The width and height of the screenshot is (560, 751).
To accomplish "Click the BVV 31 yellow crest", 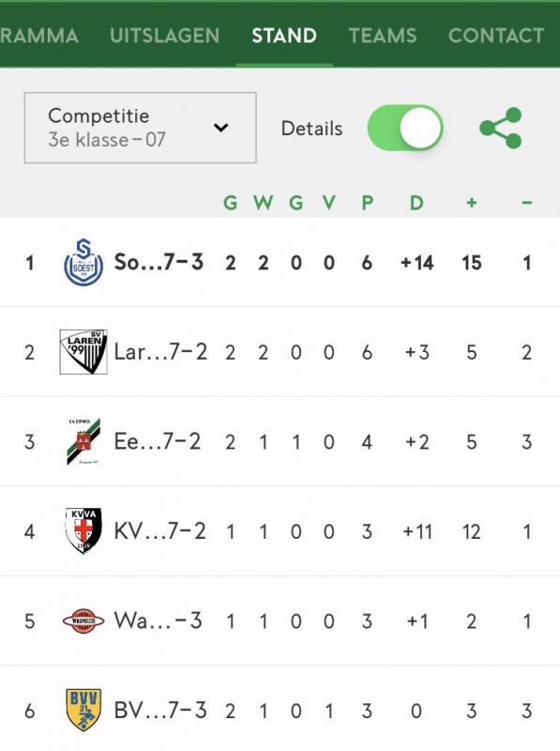I will (83, 710).
